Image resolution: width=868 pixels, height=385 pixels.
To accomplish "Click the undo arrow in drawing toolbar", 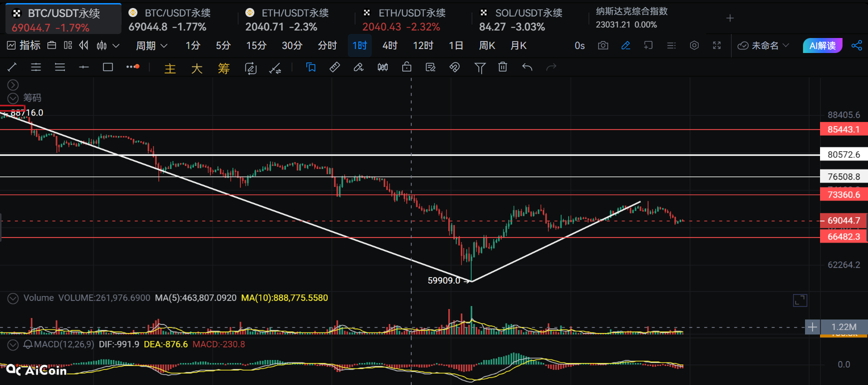I will click(x=527, y=67).
